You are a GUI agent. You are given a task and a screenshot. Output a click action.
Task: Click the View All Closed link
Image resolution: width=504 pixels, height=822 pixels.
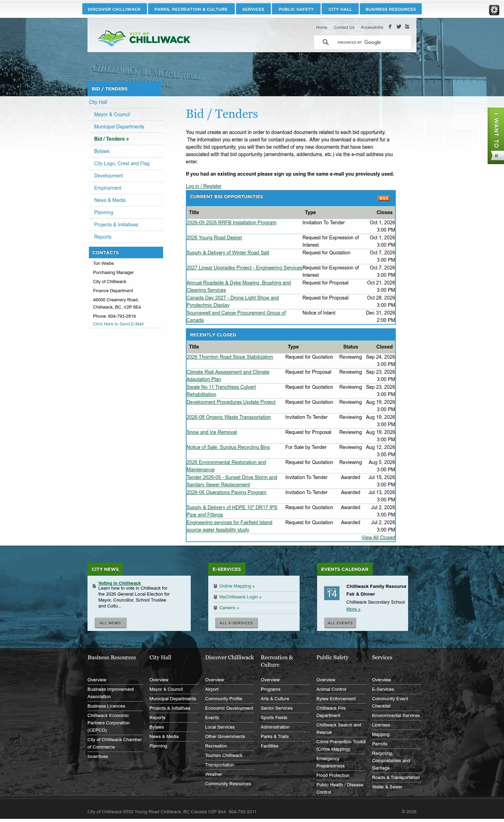tap(378, 538)
